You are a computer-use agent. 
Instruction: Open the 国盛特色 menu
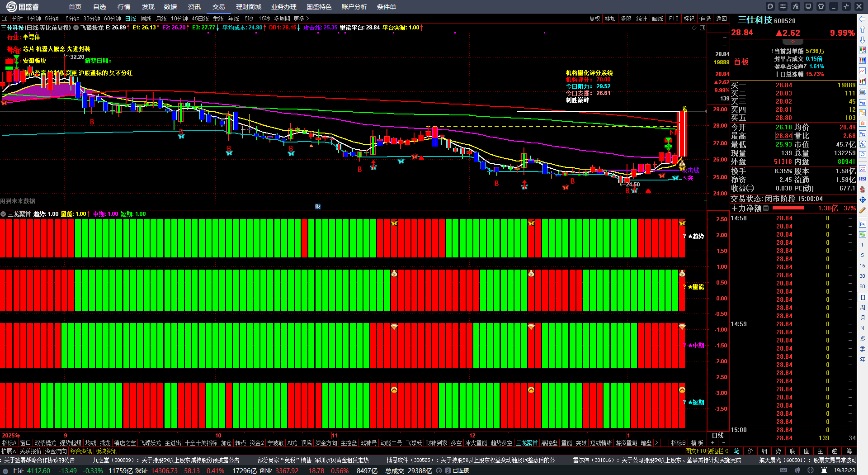click(x=319, y=7)
